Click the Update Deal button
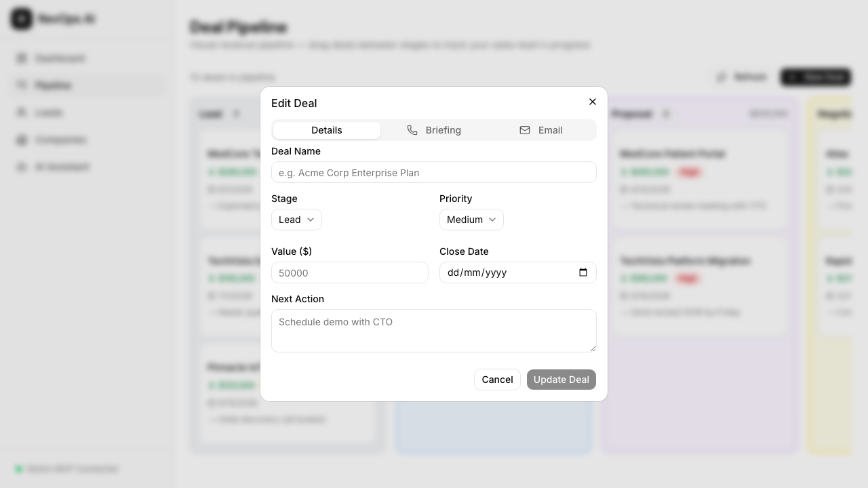The height and width of the screenshot is (488, 868). (561, 380)
